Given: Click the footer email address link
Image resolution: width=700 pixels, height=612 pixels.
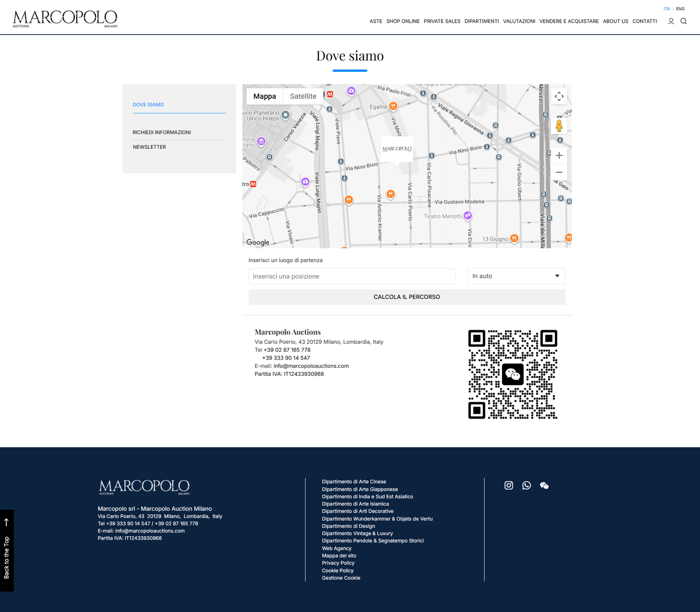Looking at the screenshot, I should [150, 531].
